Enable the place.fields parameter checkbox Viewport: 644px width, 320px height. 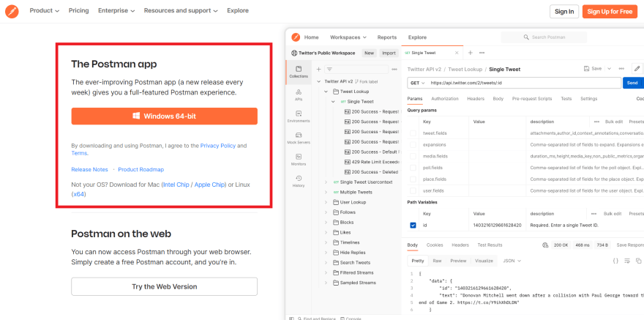[x=413, y=179]
